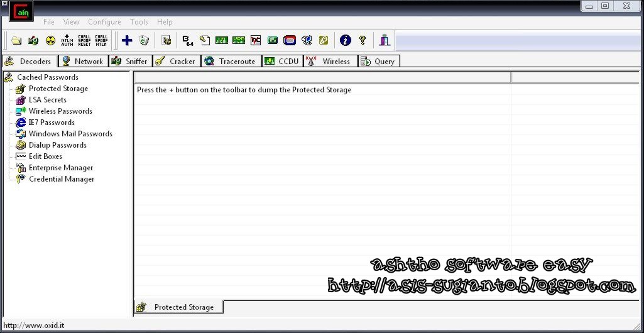This screenshot has width=644, height=333.
Task: Switch to the Query tab
Action: [x=379, y=61]
